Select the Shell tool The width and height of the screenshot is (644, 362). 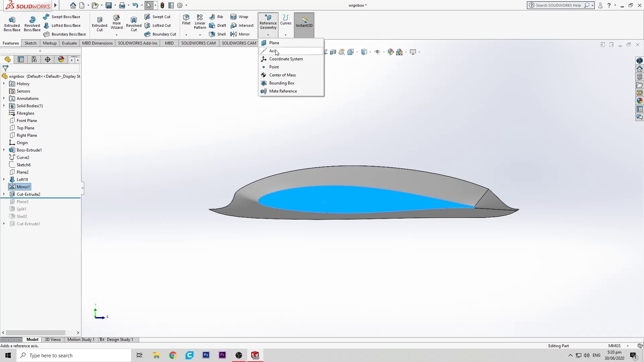click(217, 34)
